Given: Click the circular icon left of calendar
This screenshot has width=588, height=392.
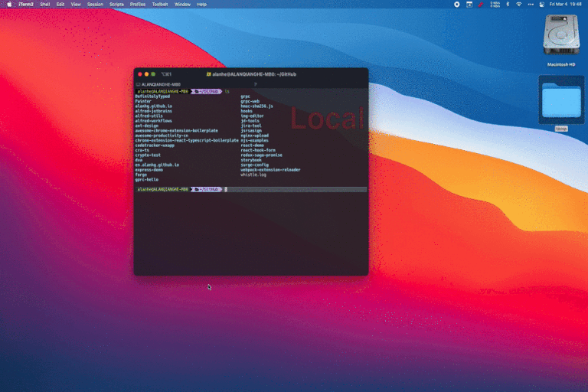Looking at the screenshot, I should (x=457, y=4).
